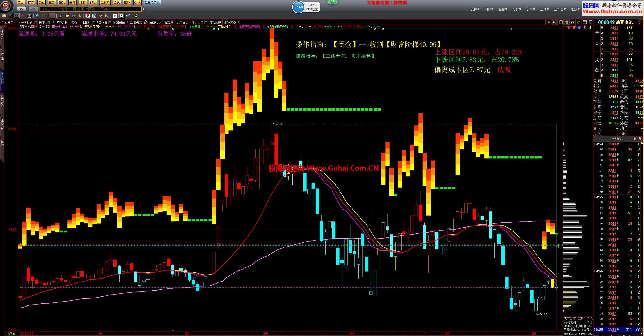Click the open folder toolbar icon
This screenshot has height=336, width=644.
4,16
